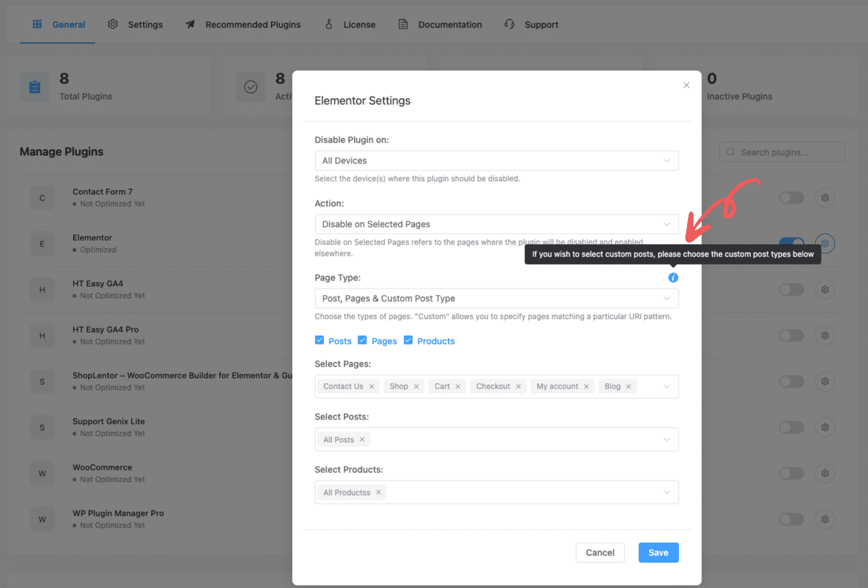Viewport: 868px width, 588px height.
Task: Uncheck the Products checkbox
Action: (408, 339)
